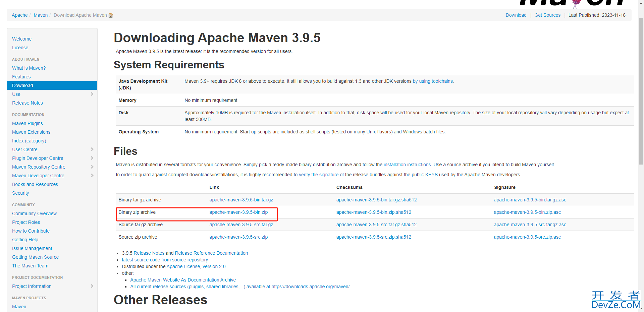Open apache-maven-3.9.5-bin.zip.sha512 checksum

pos(374,212)
